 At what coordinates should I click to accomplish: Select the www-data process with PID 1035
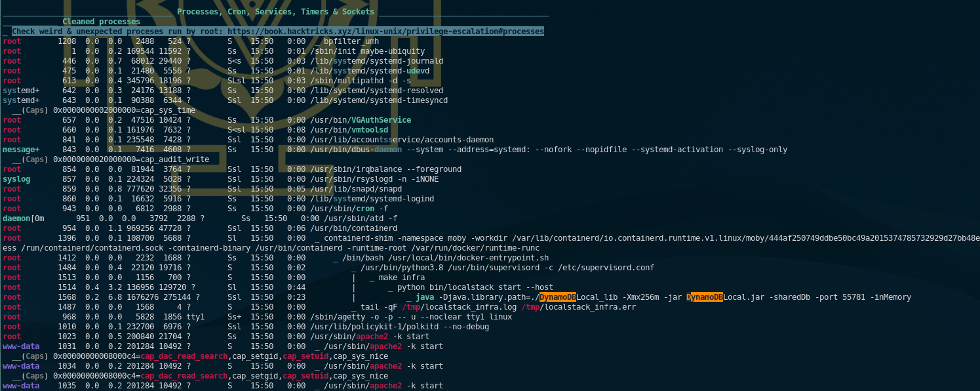coord(223,386)
